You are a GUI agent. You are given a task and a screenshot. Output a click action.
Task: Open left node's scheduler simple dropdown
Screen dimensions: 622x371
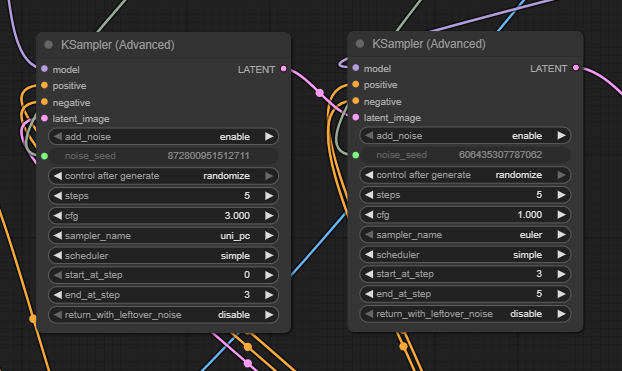(163, 256)
